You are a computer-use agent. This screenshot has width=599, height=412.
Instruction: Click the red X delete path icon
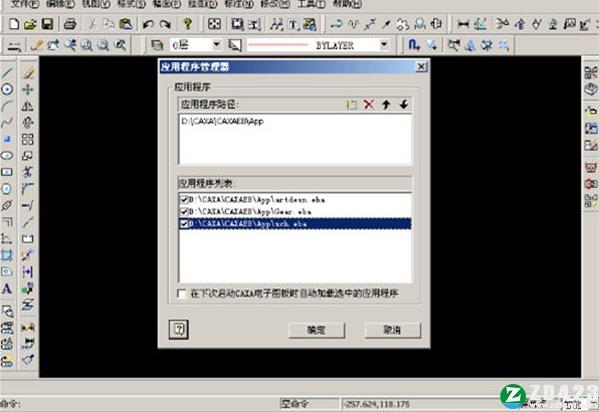(369, 104)
